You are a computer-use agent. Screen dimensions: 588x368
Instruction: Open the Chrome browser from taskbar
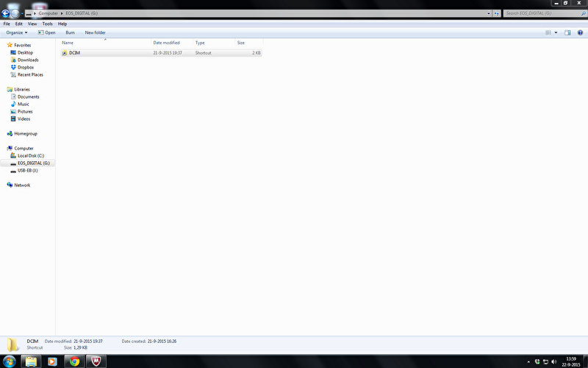tap(74, 361)
